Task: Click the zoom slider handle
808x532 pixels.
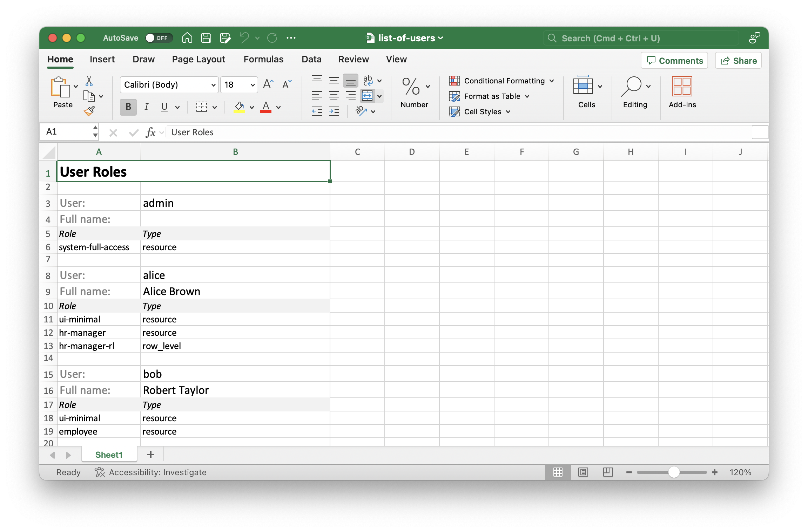Action: [x=673, y=472]
